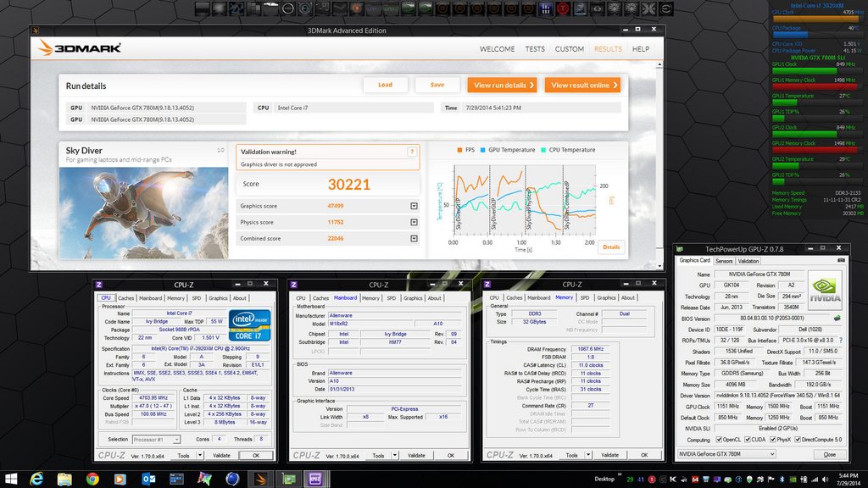
Task: Click the GPU-Z screenshot camera icon
Action: pyautogui.click(x=841, y=260)
